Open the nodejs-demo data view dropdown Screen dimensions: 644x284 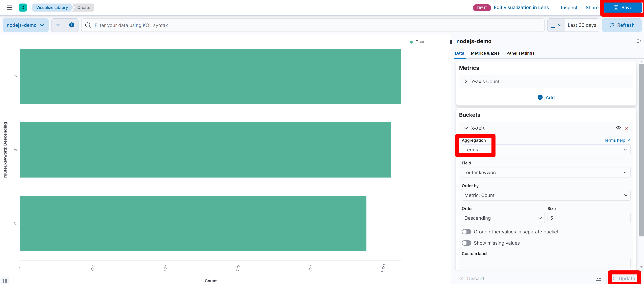tap(26, 25)
